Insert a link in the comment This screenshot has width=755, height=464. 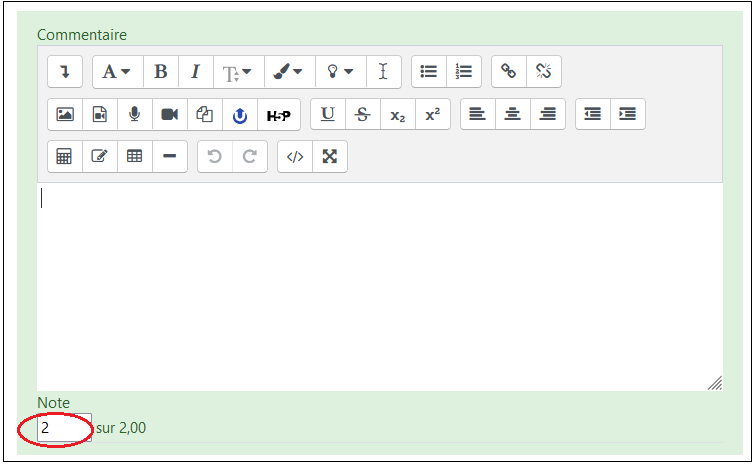coord(509,72)
